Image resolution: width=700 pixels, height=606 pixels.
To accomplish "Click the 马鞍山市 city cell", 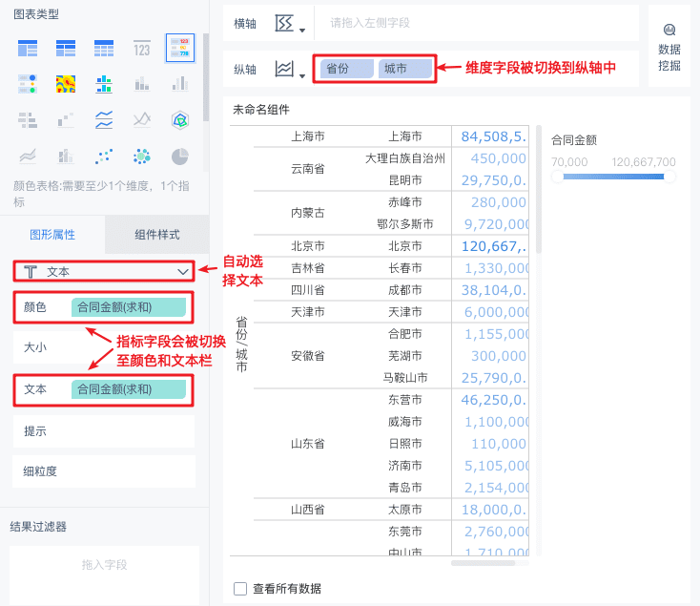I will pyautogui.click(x=405, y=378).
